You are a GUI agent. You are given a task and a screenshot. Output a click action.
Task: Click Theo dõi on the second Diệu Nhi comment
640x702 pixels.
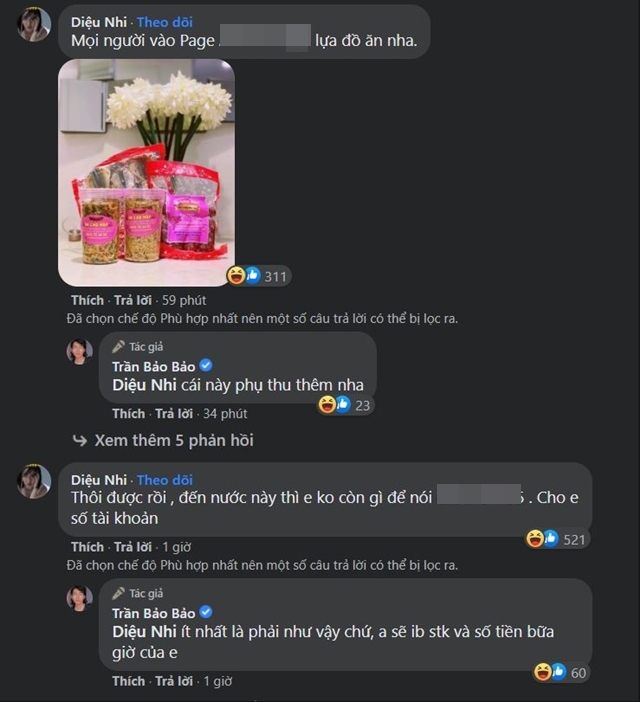point(165,480)
